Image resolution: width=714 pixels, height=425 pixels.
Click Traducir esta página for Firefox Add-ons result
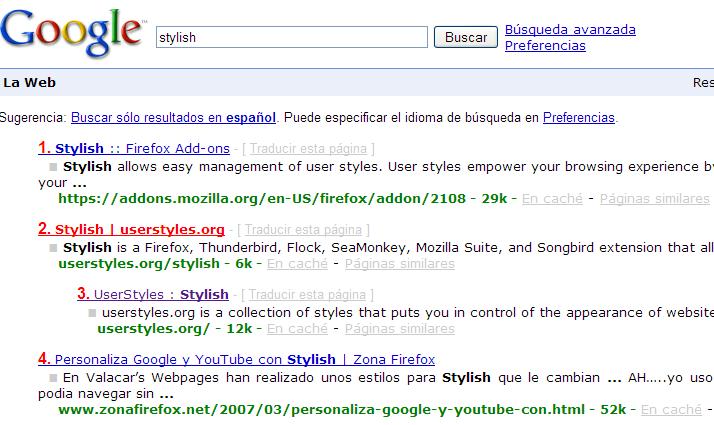coord(308,148)
